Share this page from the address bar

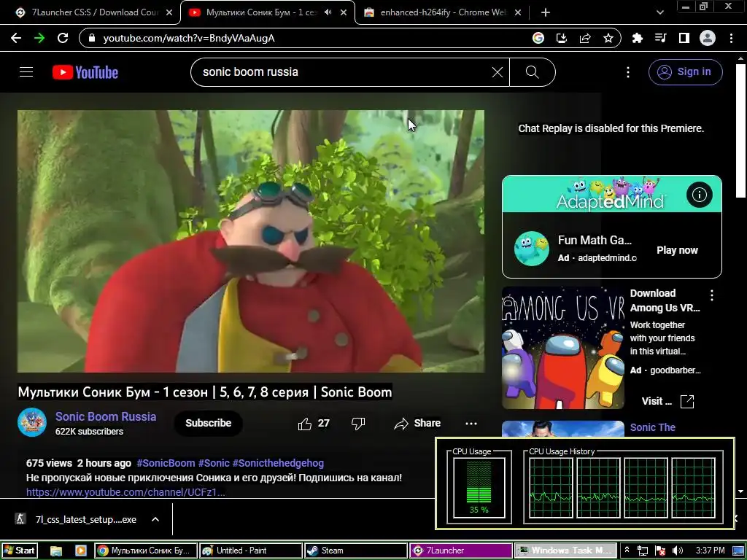[585, 38]
